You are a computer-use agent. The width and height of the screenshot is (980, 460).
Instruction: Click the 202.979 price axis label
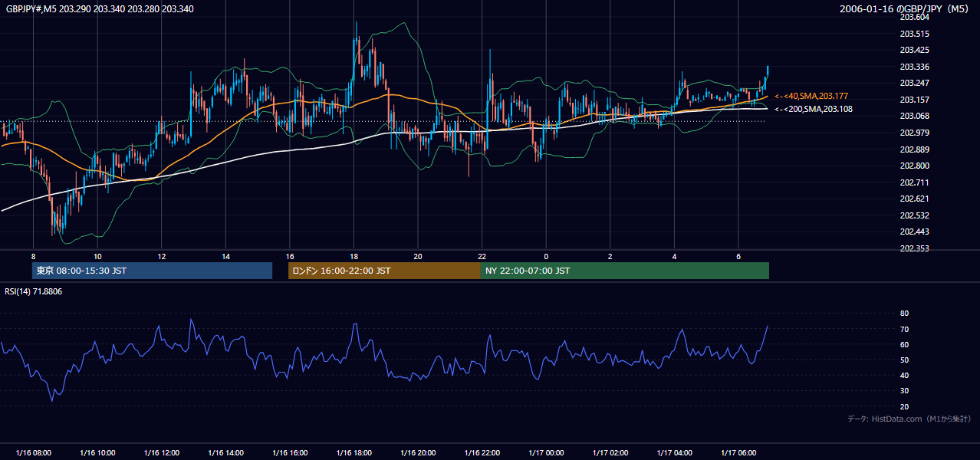(x=914, y=133)
